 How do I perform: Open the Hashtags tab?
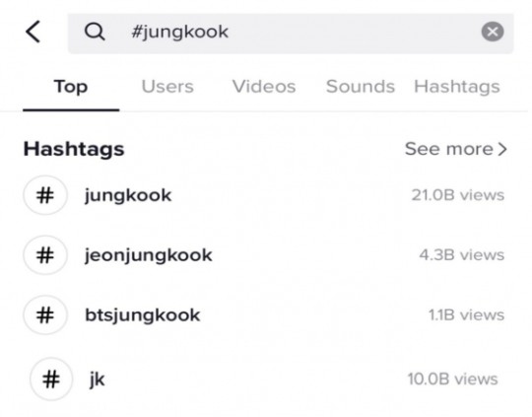[x=457, y=87]
